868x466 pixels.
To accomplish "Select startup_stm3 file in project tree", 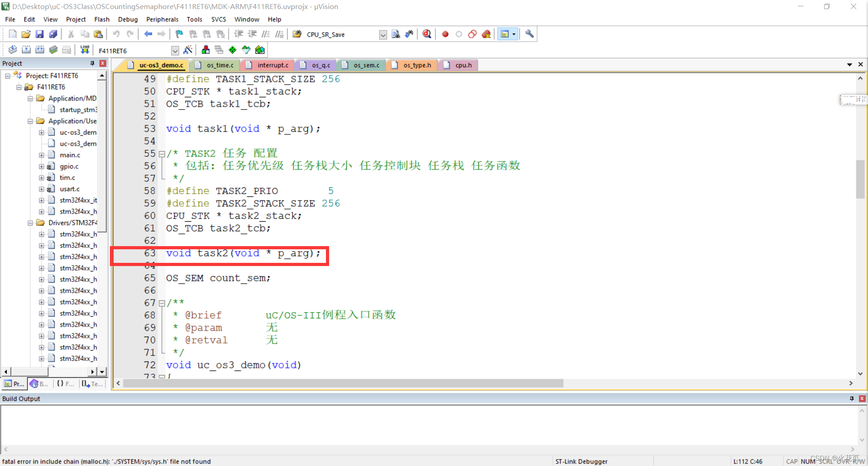I will pos(78,110).
